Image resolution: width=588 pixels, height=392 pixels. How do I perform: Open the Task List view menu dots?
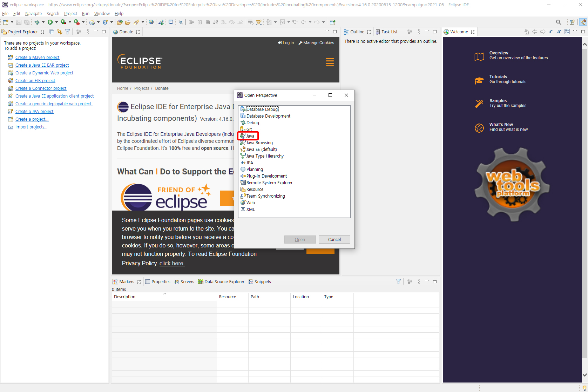click(419, 32)
